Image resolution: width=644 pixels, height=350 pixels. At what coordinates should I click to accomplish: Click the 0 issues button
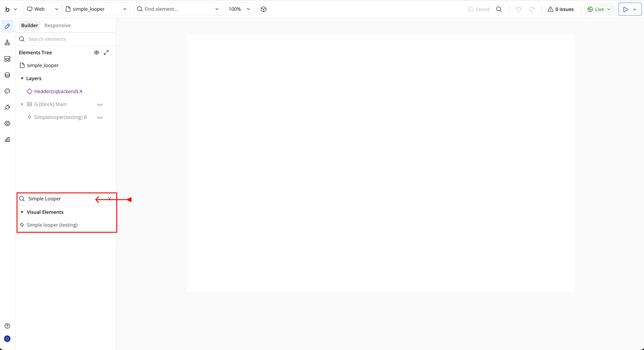pyautogui.click(x=561, y=9)
